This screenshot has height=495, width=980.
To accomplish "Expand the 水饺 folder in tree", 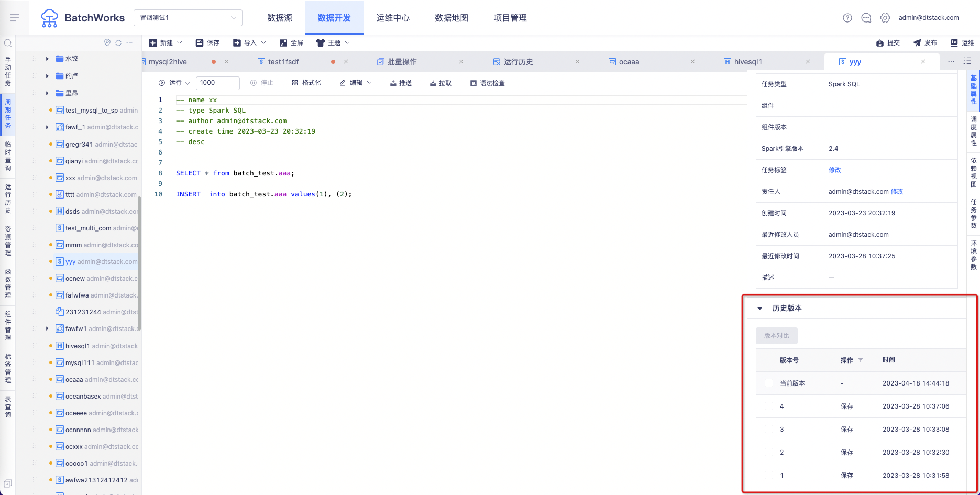I will pos(47,59).
